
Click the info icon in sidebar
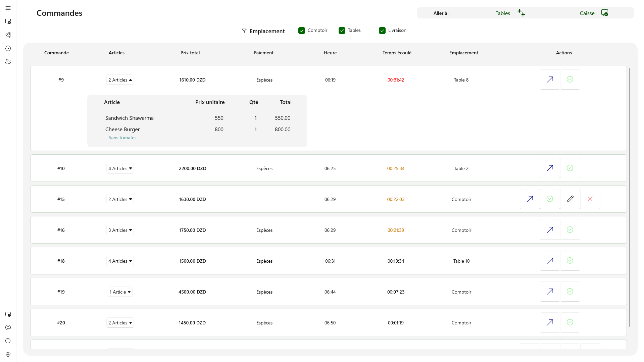click(x=8, y=341)
